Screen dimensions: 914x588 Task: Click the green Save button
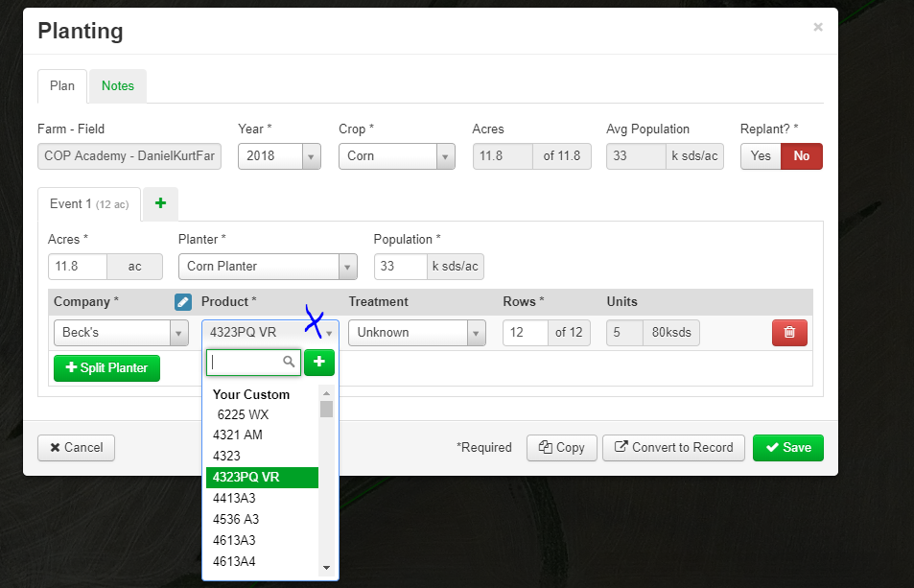pyautogui.click(x=788, y=448)
